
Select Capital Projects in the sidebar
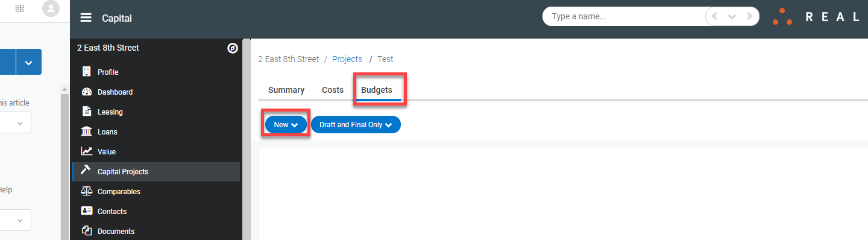tap(156, 171)
